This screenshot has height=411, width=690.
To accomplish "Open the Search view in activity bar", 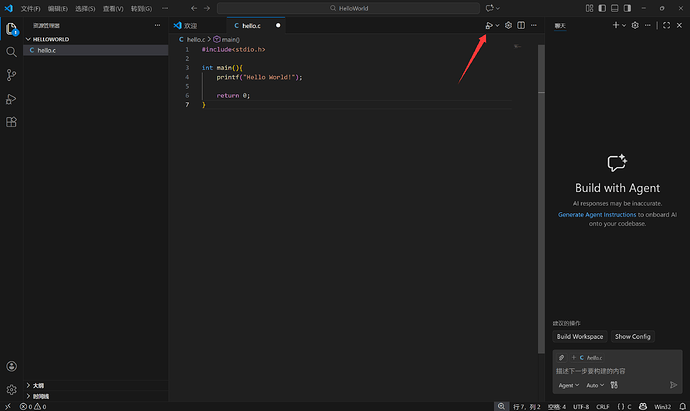I will click(11, 52).
